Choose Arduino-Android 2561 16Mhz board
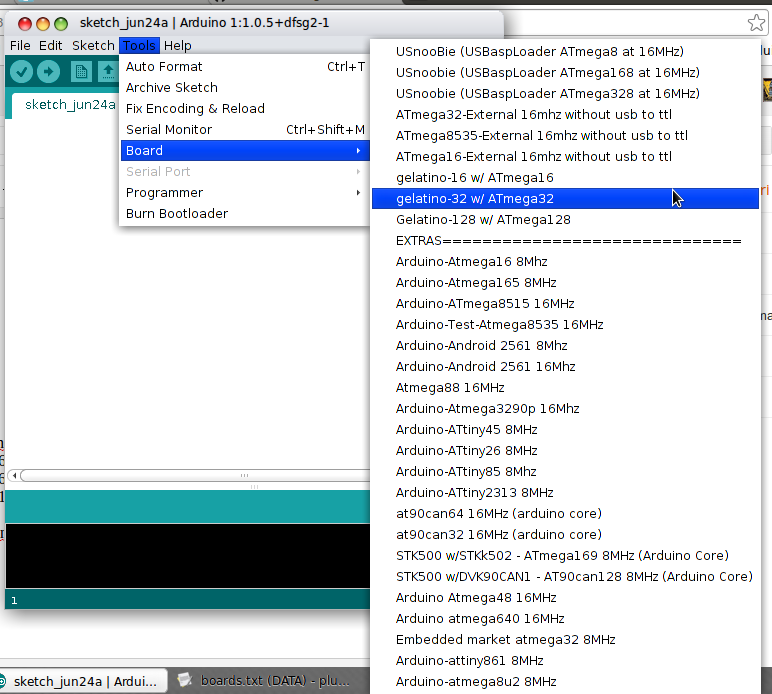 coord(565,367)
